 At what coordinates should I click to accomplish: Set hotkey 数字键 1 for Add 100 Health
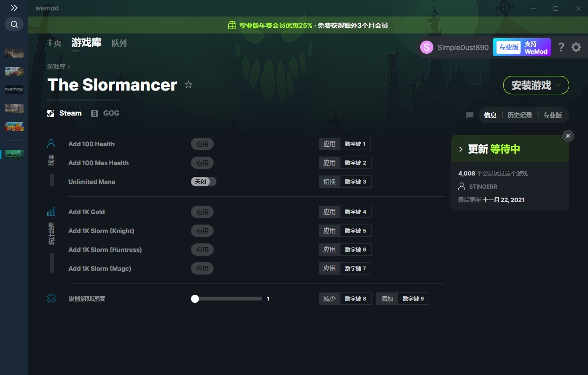(x=356, y=144)
